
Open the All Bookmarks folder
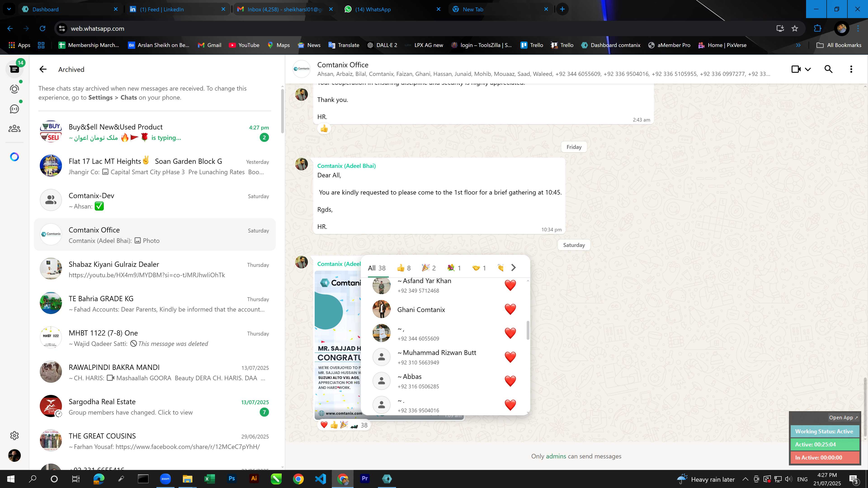[839, 45]
